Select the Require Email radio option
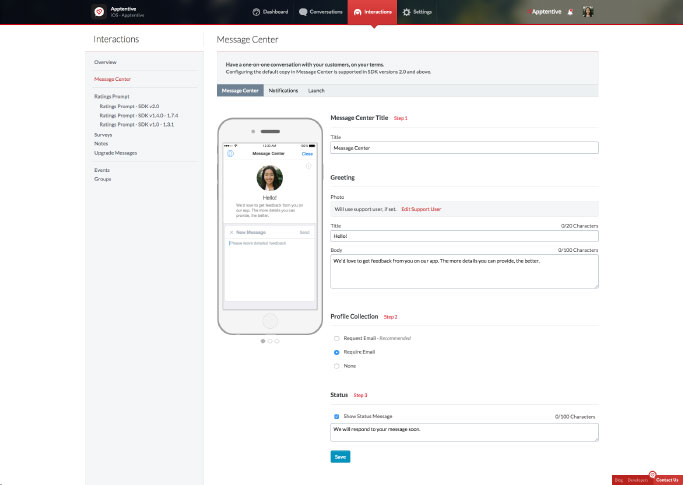 [x=336, y=352]
